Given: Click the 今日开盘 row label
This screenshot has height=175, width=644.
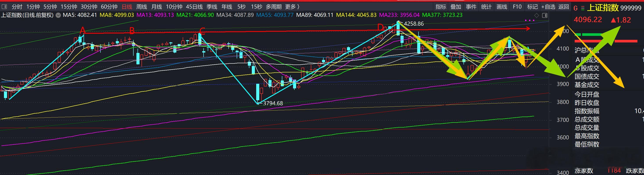Looking at the screenshot, I should click(587, 94).
